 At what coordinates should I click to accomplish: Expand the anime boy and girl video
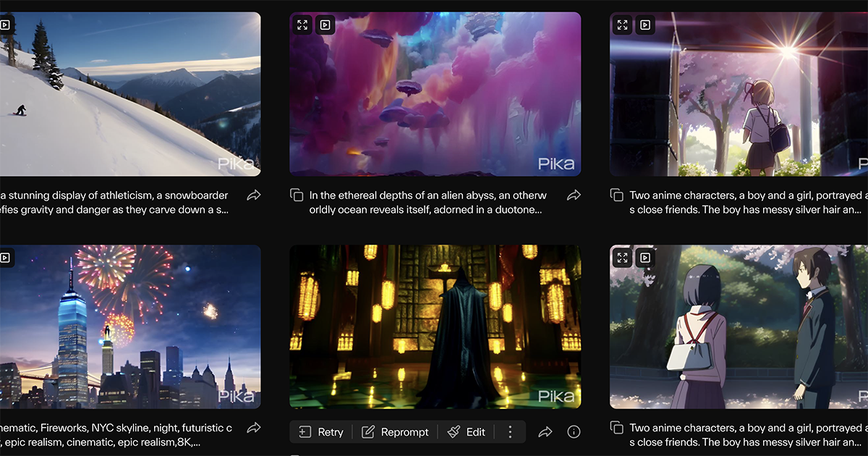click(622, 257)
